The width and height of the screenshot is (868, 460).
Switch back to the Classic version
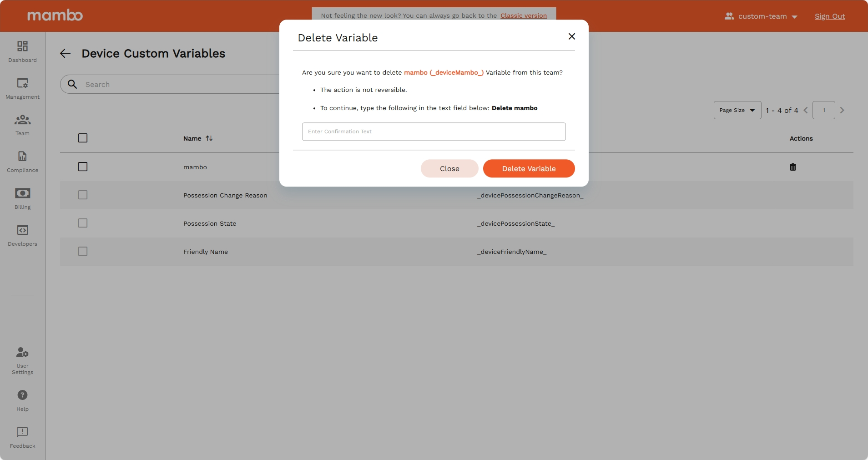coord(524,15)
